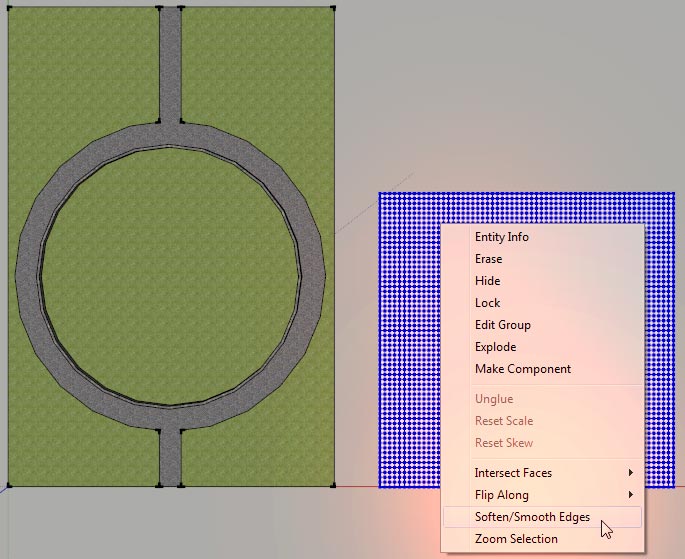Click the bottom vertical gray road segment
The width and height of the screenshot is (685, 559).
coord(170,458)
